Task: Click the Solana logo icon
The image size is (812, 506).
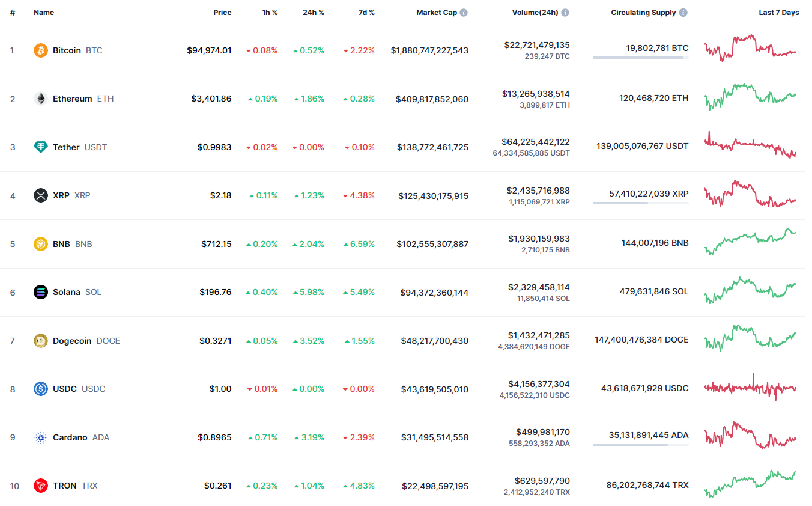Action: coord(41,292)
